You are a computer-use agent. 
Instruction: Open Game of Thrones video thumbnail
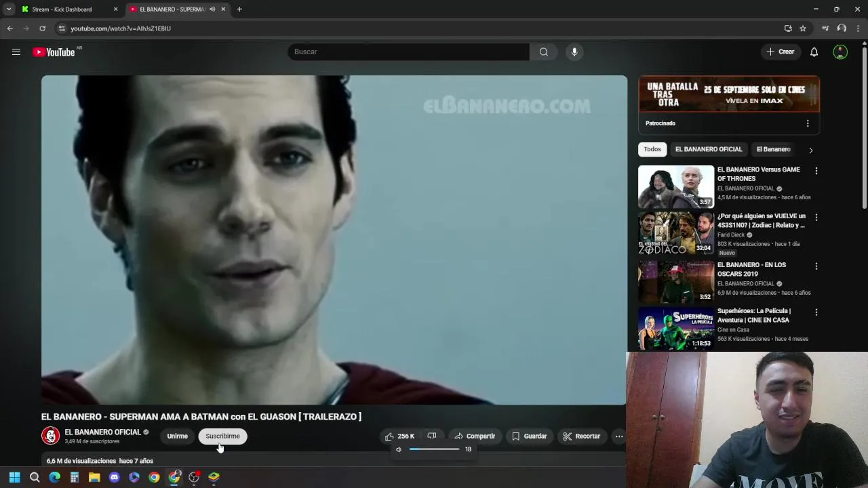point(676,186)
